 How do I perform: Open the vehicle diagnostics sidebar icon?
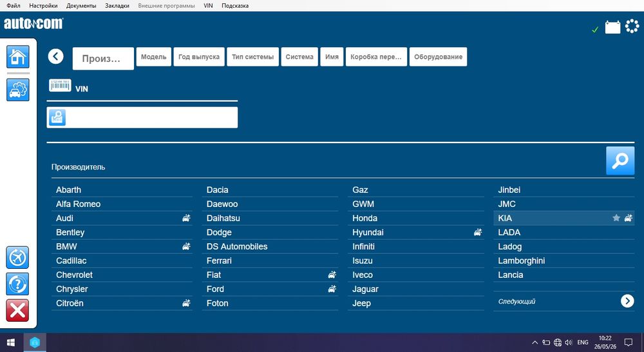pyautogui.click(x=17, y=90)
